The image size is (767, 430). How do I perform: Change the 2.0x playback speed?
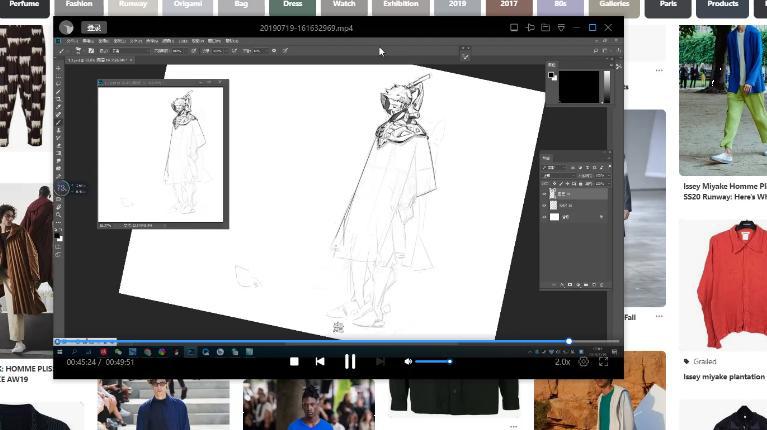(563, 362)
